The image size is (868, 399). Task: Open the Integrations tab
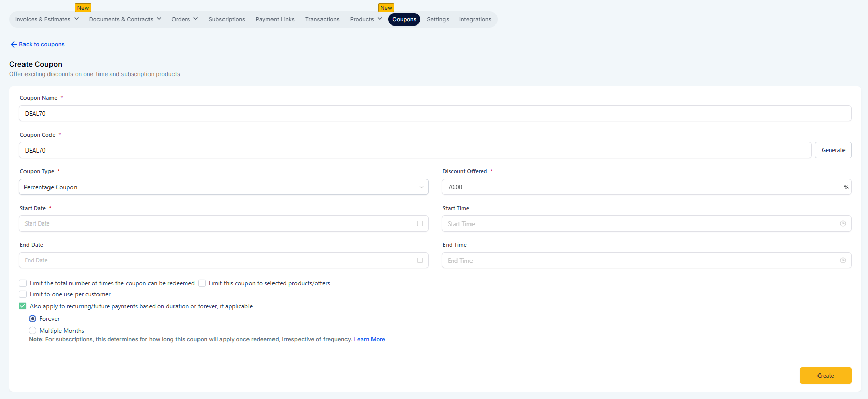click(475, 19)
